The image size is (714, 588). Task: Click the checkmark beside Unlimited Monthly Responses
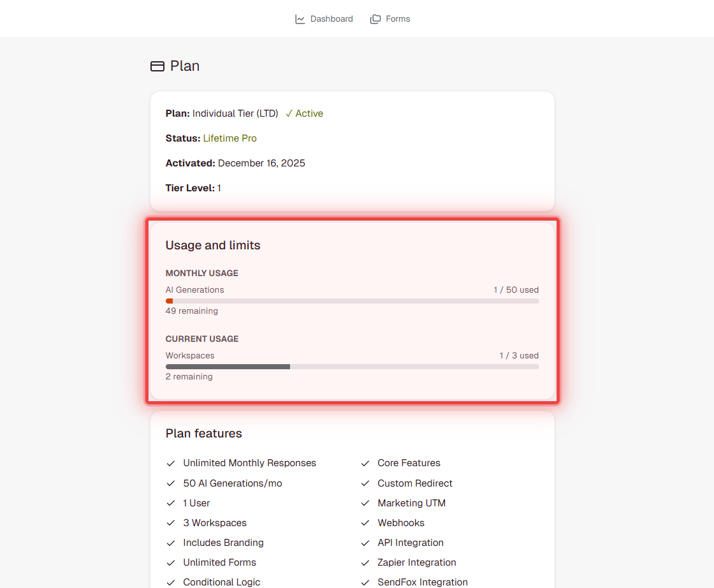tap(170, 463)
